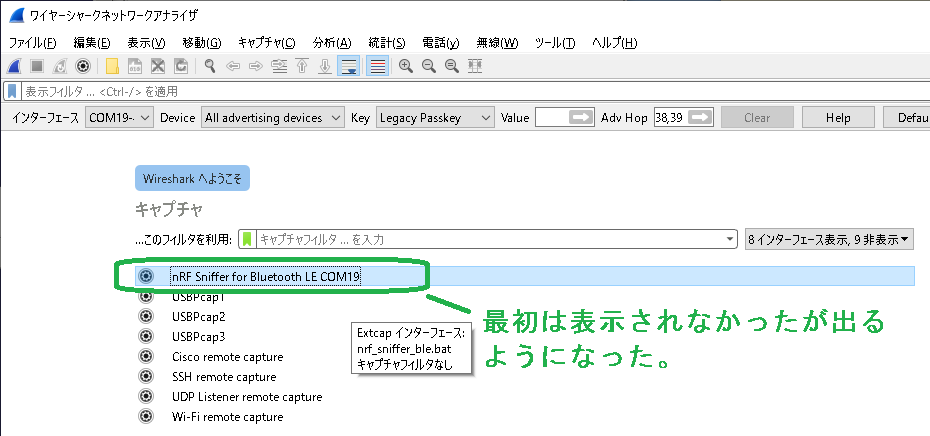
Task: Click interface icon beside USBPcap2
Action: point(145,316)
